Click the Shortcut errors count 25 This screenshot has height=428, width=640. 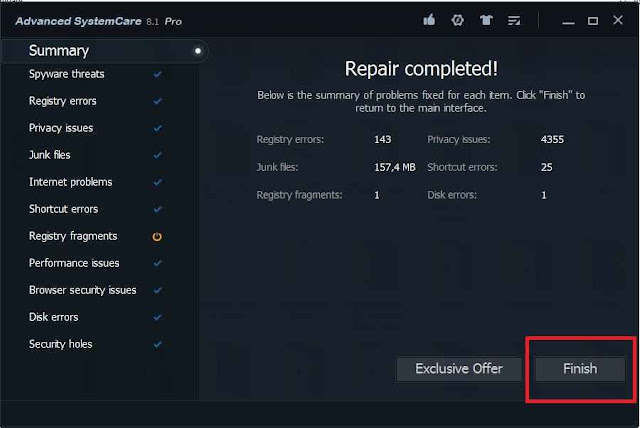(547, 167)
